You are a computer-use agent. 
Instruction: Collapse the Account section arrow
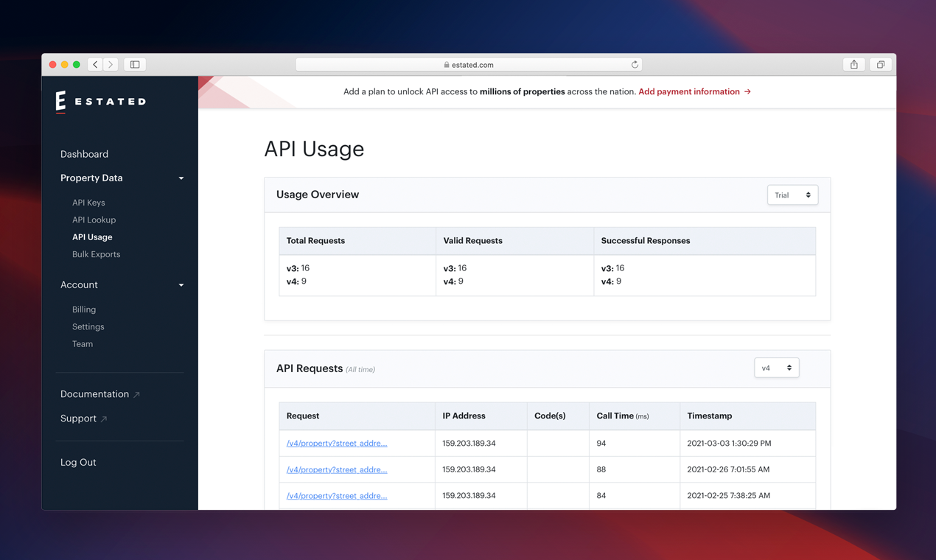(181, 285)
